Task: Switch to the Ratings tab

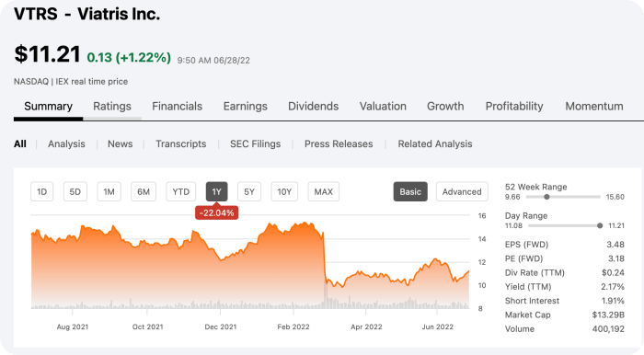Action: point(112,107)
